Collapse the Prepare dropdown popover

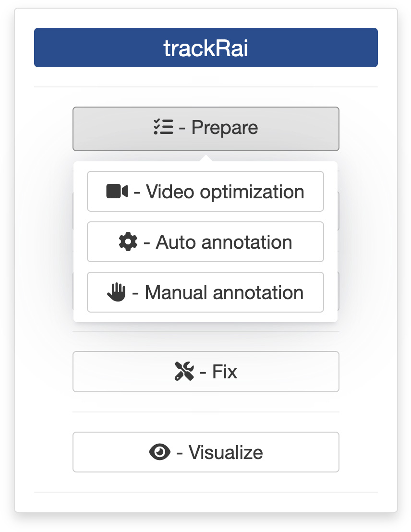tap(205, 129)
